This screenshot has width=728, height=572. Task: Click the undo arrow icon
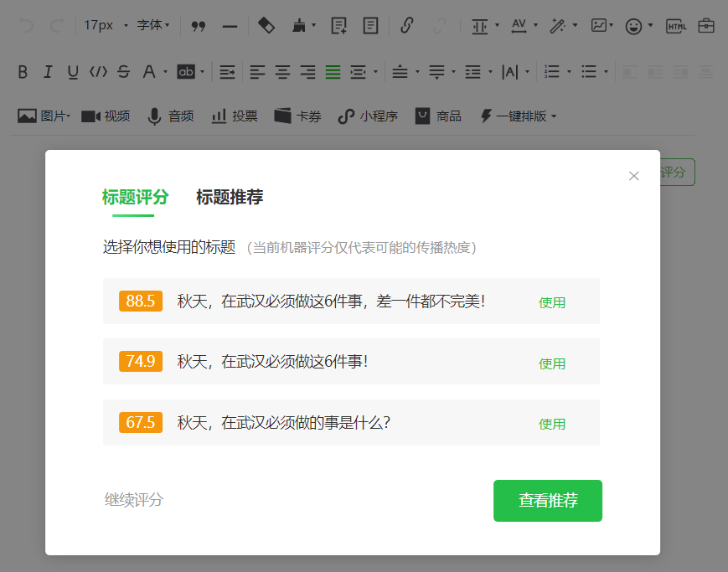(27, 25)
